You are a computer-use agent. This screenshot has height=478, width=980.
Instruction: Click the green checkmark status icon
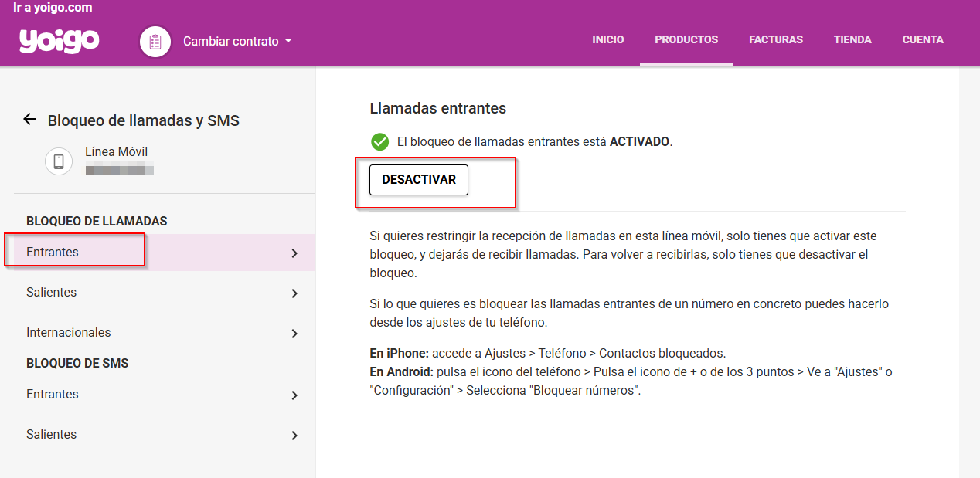379,141
